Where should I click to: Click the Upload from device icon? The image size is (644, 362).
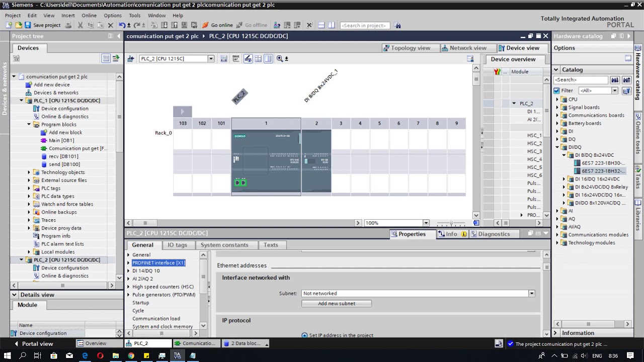(x=174, y=25)
